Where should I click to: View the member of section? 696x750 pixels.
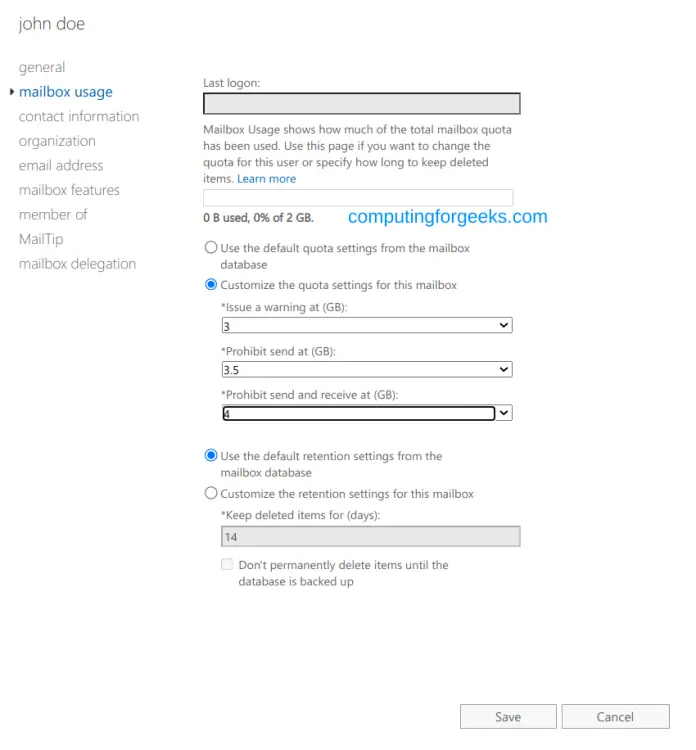click(x=53, y=214)
